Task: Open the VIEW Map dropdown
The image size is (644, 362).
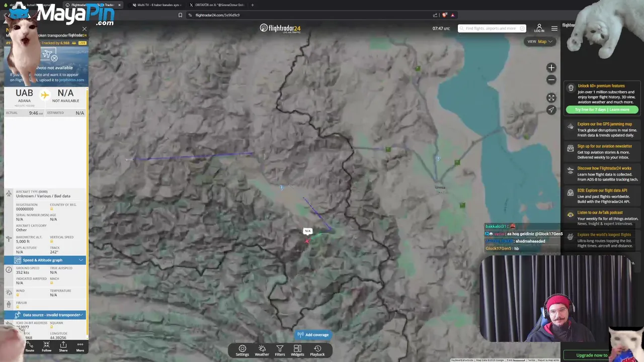Action: pyautogui.click(x=540, y=41)
